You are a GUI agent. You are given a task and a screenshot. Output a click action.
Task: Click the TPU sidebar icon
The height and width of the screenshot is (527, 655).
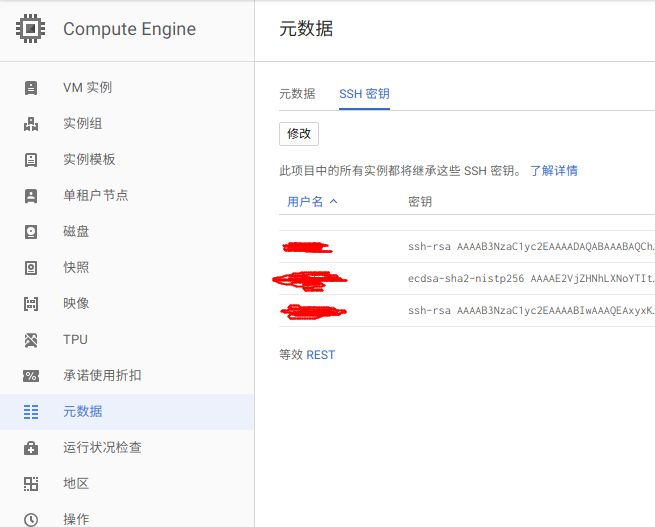pos(31,340)
